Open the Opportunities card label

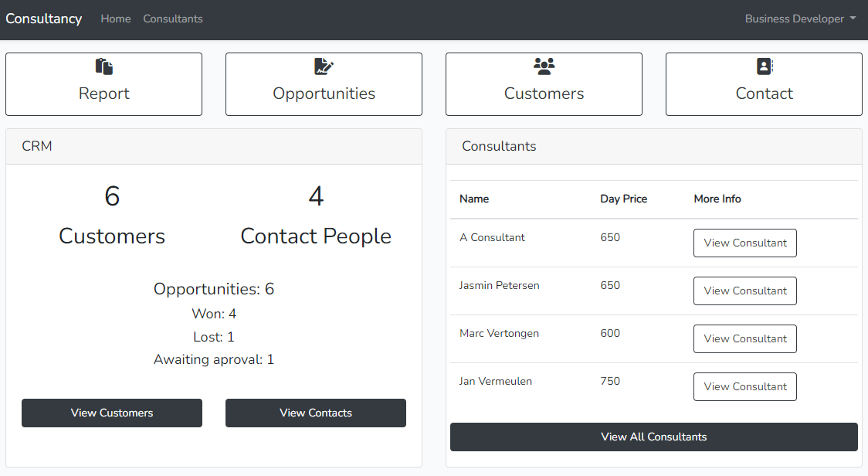[x=324, y=93]
